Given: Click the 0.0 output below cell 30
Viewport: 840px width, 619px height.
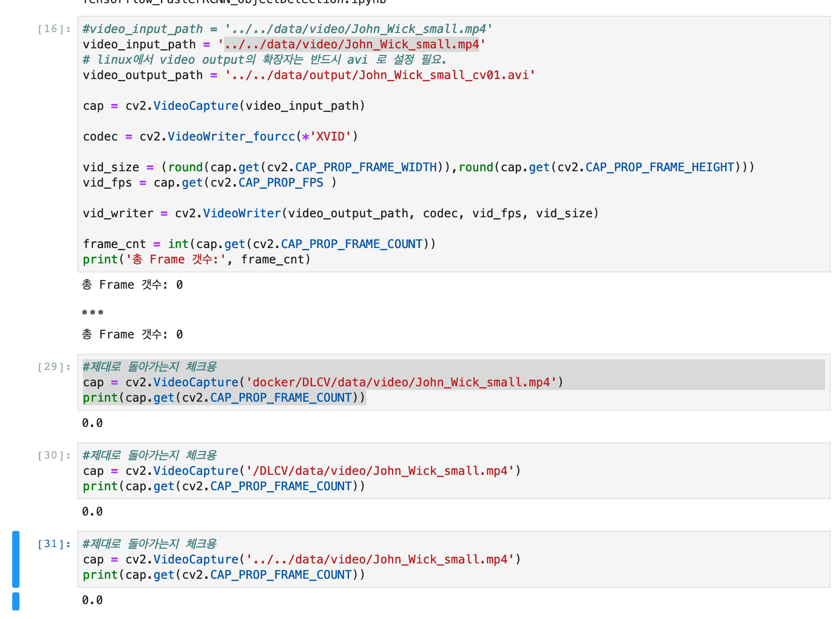Looking at the screenshot, I should coord(93,512).
